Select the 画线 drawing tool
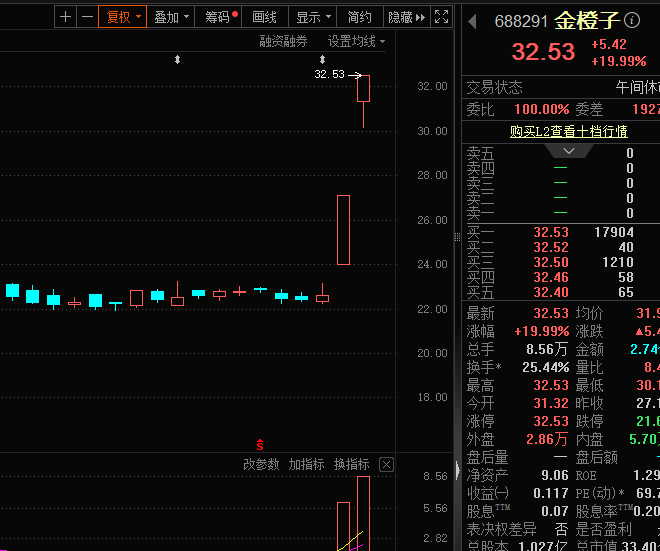The height and width of the screenshot is (551, 660). tap(265, 17)
